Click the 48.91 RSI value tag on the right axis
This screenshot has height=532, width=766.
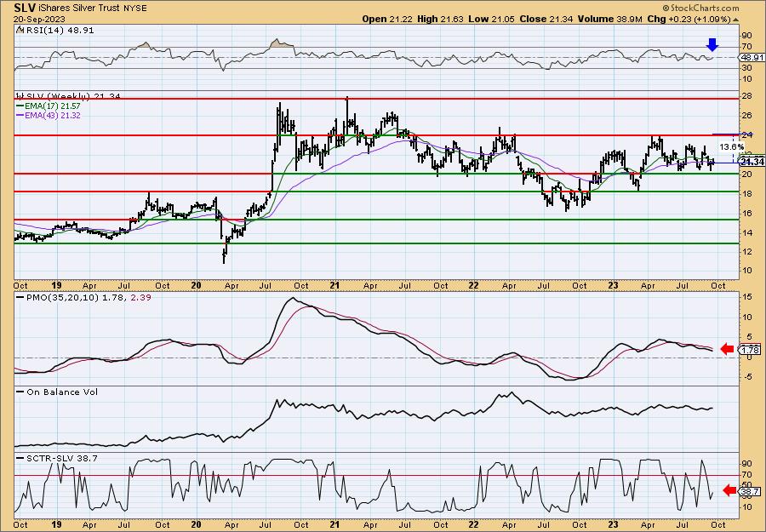tap(752, 57)
